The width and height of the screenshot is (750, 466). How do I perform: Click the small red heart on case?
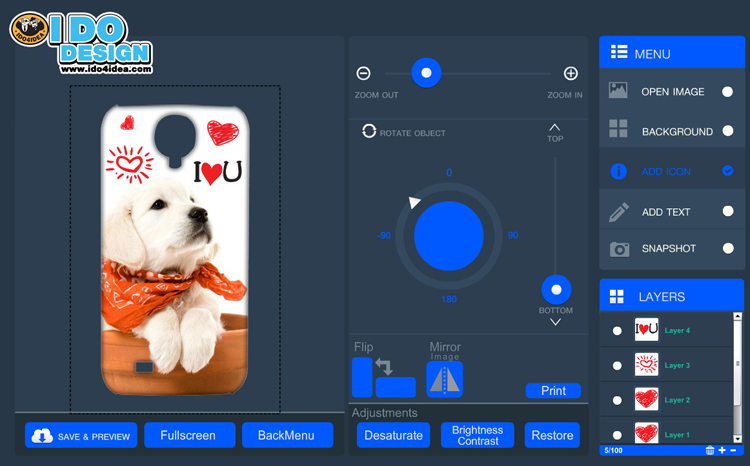[127, 123]
